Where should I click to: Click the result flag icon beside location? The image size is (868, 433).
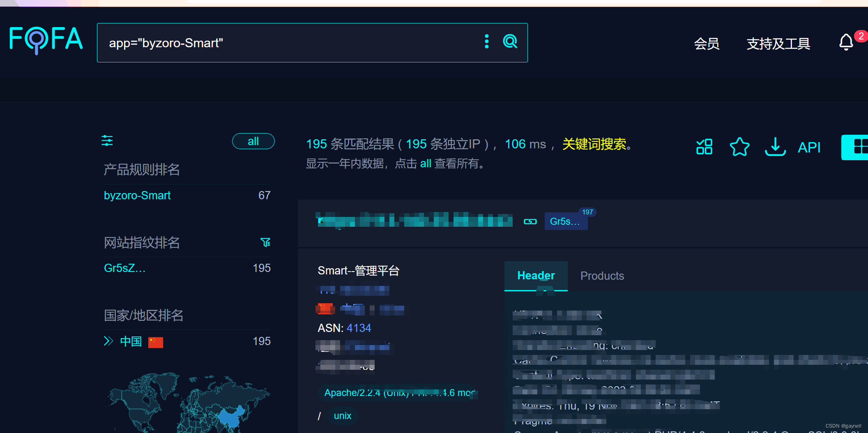[325, 309]
